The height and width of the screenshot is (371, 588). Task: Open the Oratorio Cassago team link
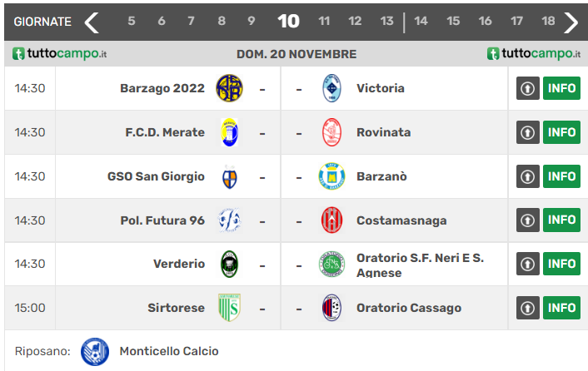[x=408, y=308]
